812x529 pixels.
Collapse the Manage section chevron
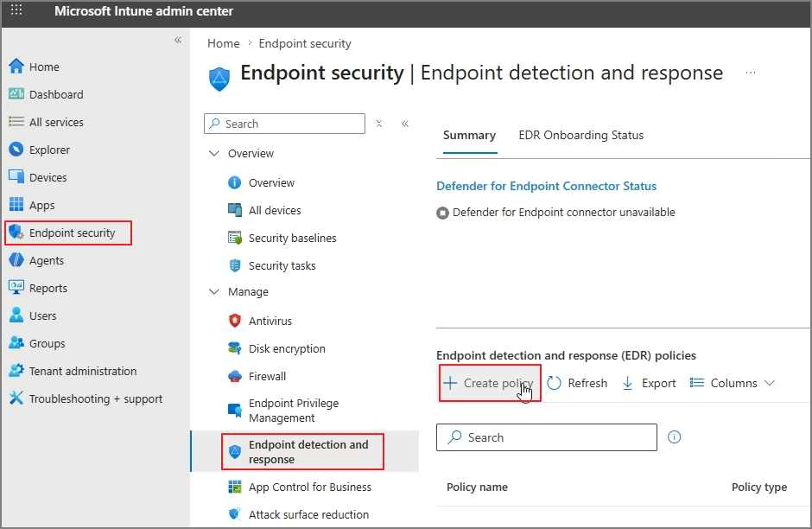tap(214, 291)
